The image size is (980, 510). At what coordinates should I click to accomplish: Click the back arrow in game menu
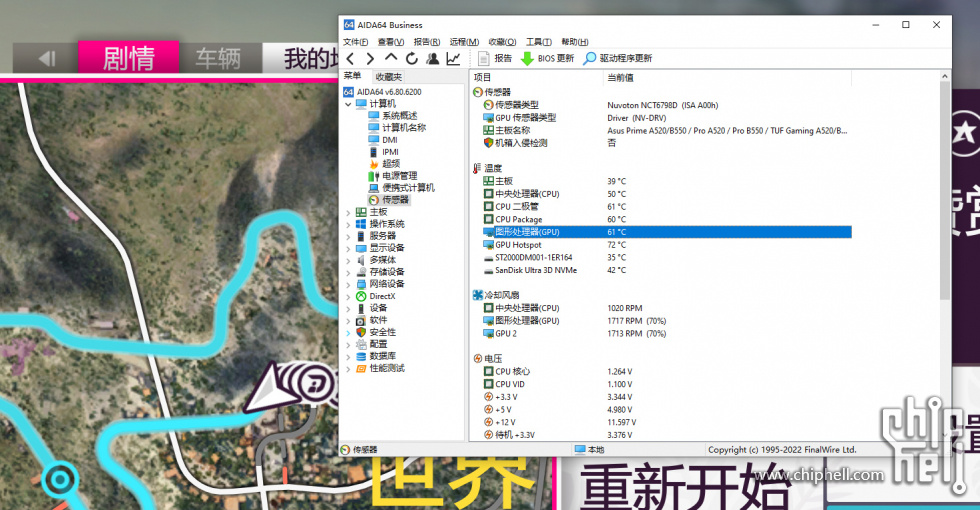pyautogui.click(x=46, y=59)
